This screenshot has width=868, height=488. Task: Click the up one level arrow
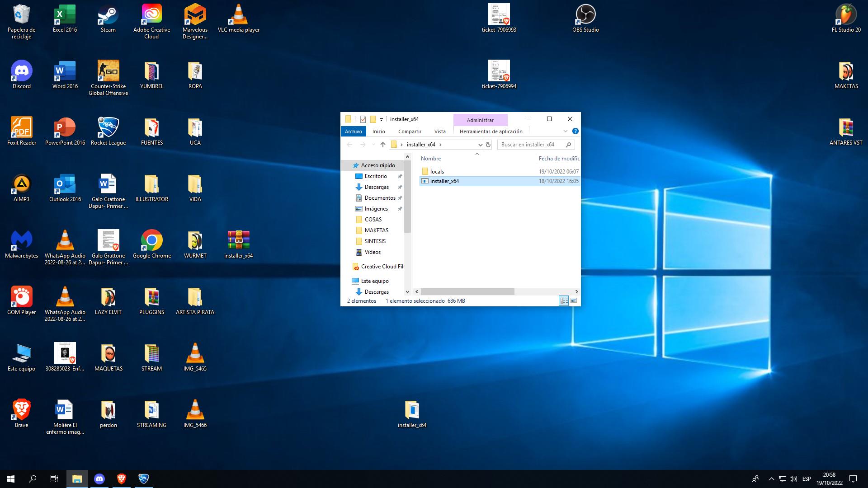382,145
